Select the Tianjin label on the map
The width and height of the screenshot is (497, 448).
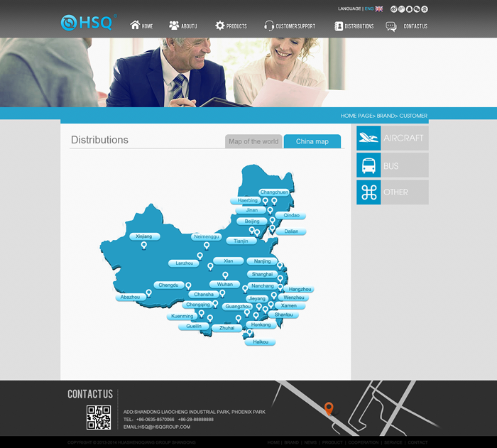point(241,241)
